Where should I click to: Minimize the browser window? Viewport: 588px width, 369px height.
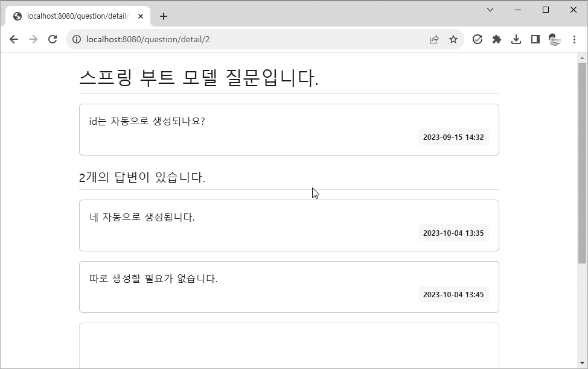(x=518, y=10)
